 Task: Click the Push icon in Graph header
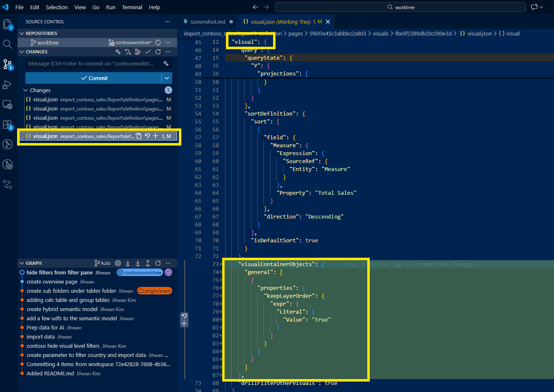(x=148, y=263)
